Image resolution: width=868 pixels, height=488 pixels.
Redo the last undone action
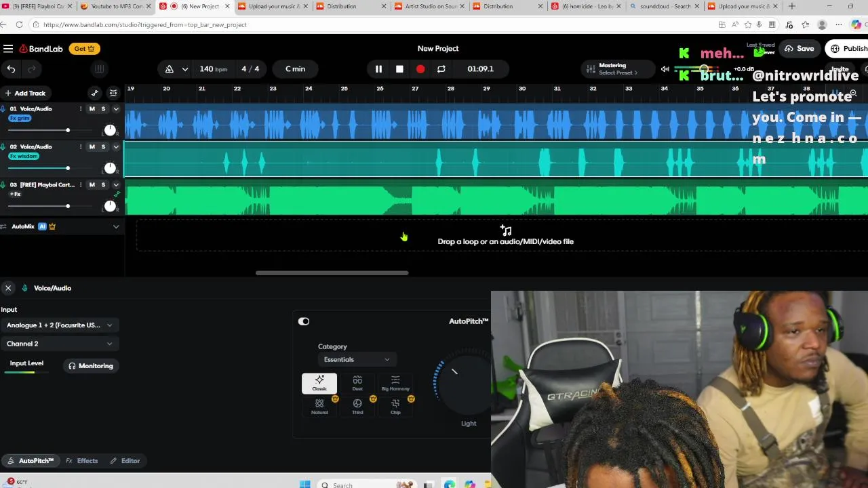click(x=31, y=69)
